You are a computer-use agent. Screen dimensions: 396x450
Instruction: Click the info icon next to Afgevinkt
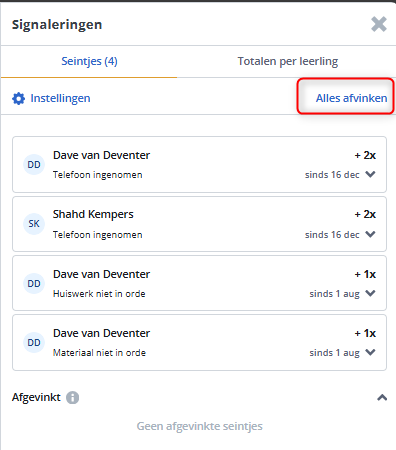72,397
